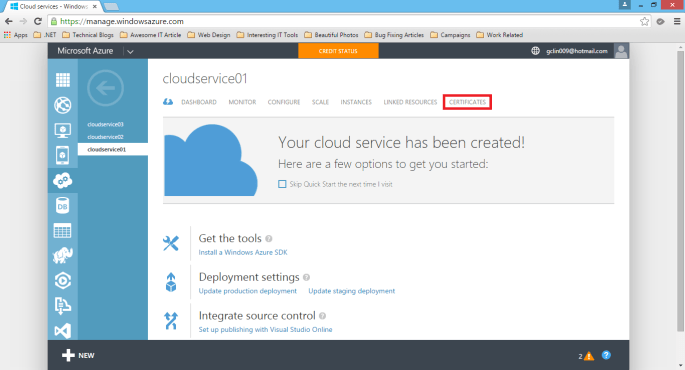Click the CREDIT STATUS button
Image resolution: width=685 pixels, height=370 pixels.
[338, 51]
